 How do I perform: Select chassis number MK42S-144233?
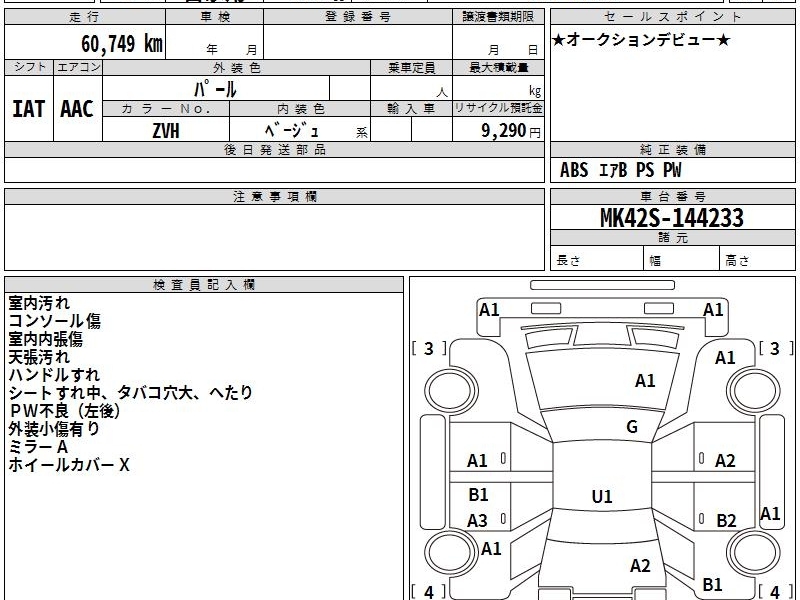672,218
